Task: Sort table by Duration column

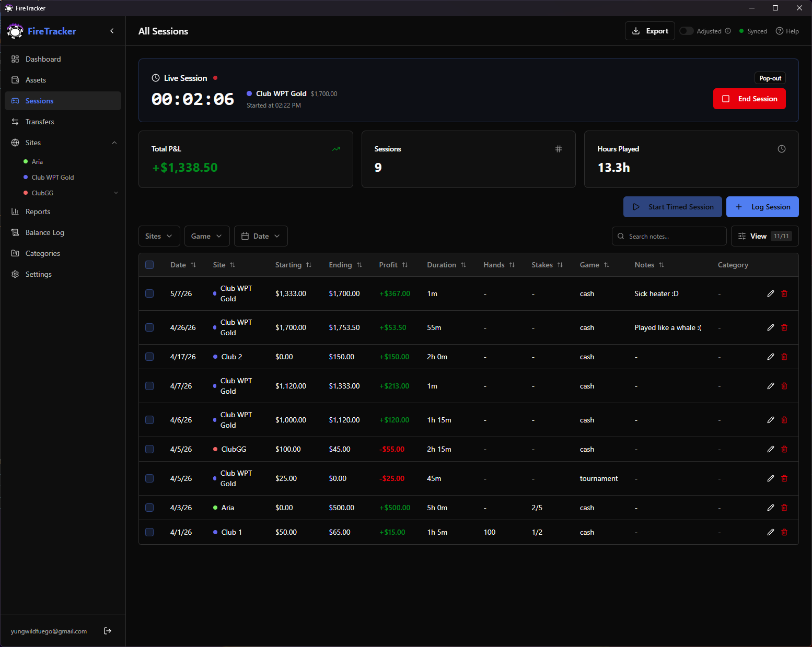Action: pyautogui.click(x=447, y=265)
